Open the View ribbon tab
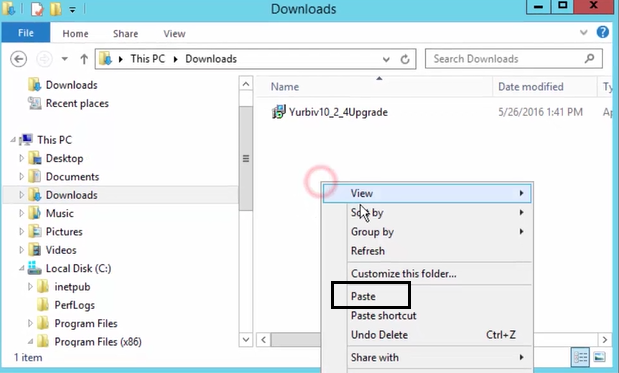Screen dimensions: 619x373 click(x=174, y=34)
